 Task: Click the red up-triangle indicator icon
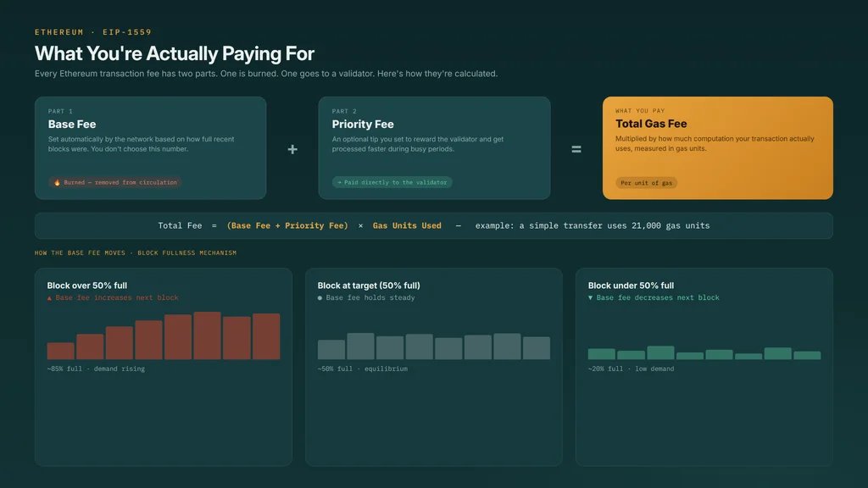(49, 298)
